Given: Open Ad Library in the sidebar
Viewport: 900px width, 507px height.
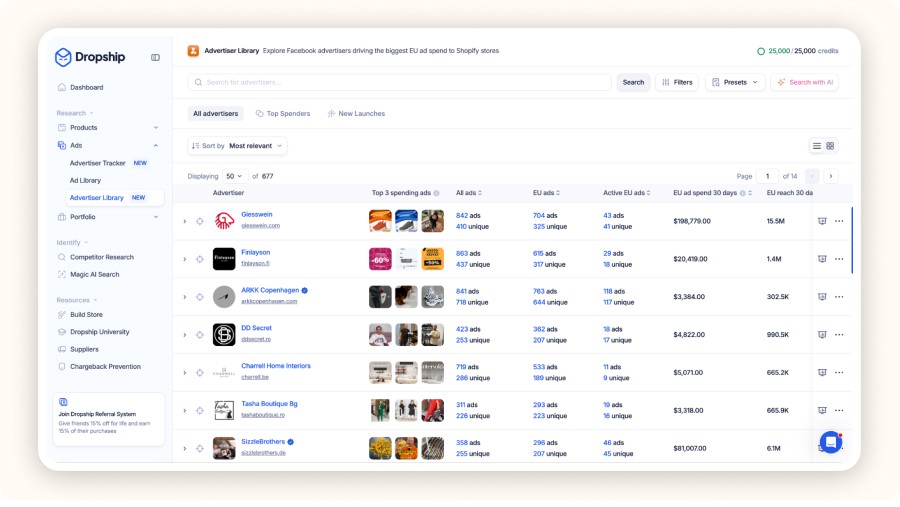Looking at the screenshot, I should tap(85, 180).
